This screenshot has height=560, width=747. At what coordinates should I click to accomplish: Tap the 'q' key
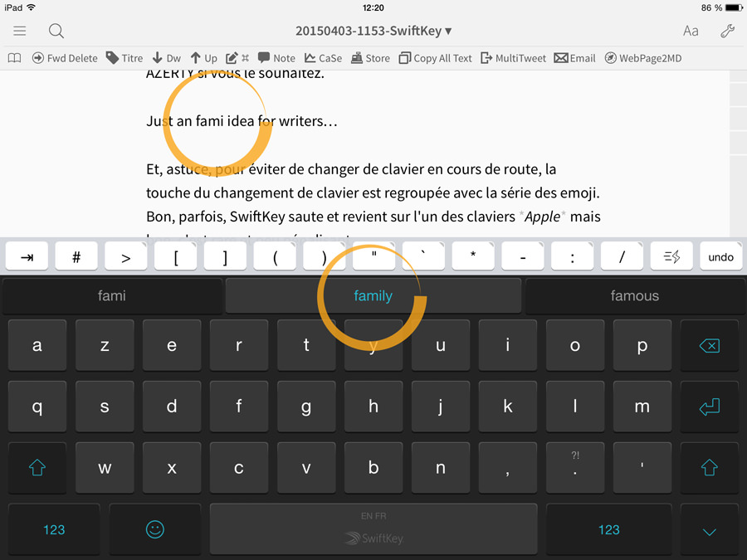pos(37,407)
